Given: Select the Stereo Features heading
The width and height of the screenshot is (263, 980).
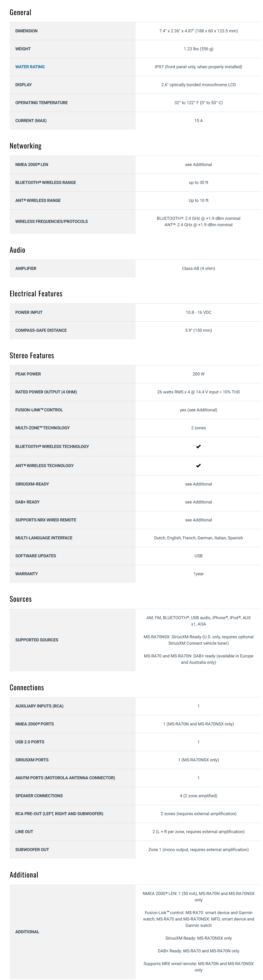Looking at the screenshot, I should pos(32,356).
